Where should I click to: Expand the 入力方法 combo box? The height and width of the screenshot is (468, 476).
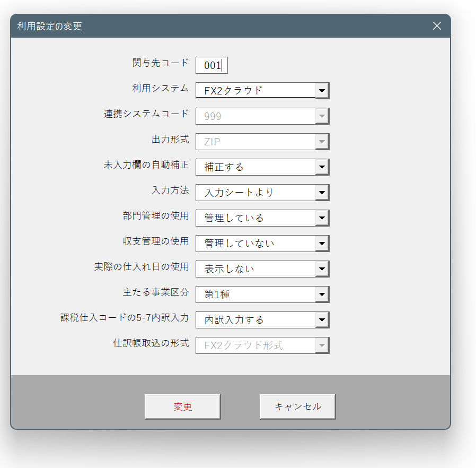coord(262,193)
